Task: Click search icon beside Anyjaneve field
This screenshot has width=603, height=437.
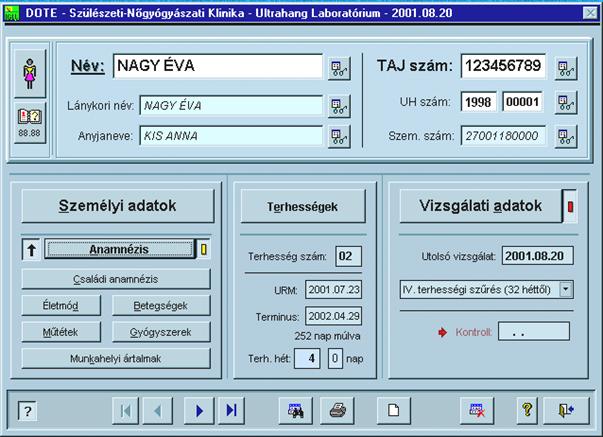Action: (x=339, y=136)
